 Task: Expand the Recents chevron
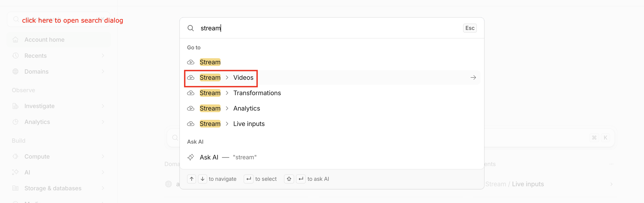tap(103, 56)
